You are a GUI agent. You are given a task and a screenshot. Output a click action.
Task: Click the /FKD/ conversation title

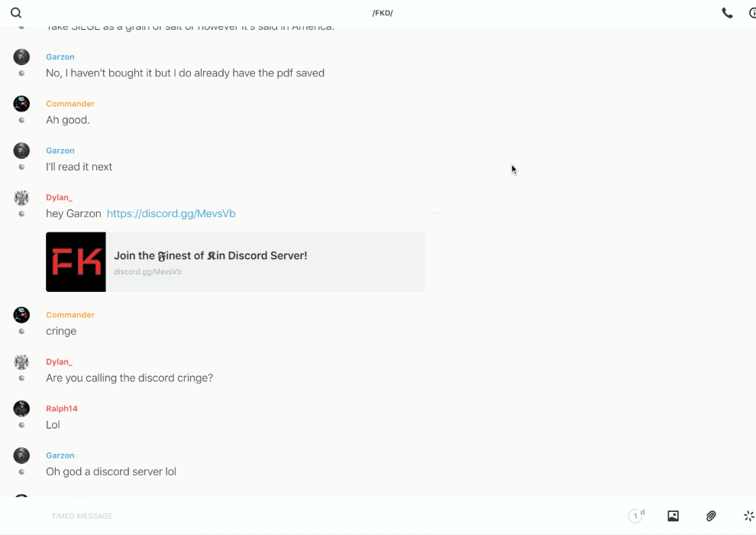pyautogui.click(x=382, y=13)
